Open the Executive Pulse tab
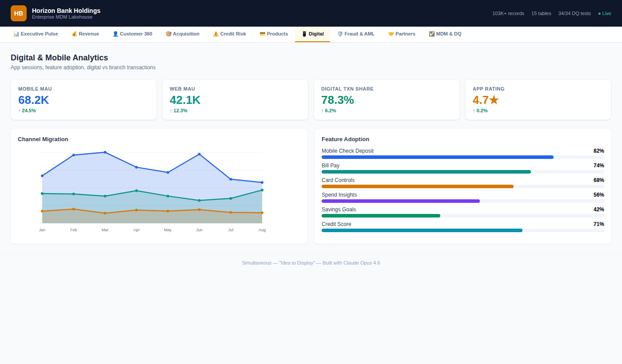Screen dimensions: 622x364 36,34
